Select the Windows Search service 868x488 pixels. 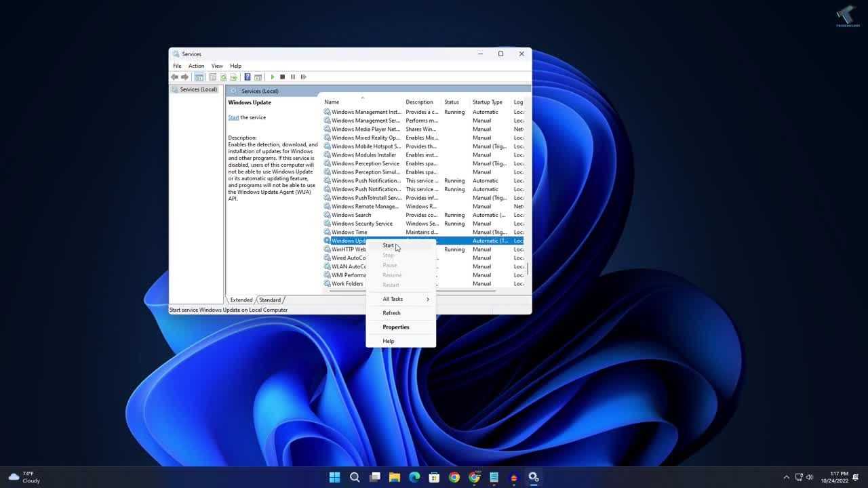click(424, 215)
